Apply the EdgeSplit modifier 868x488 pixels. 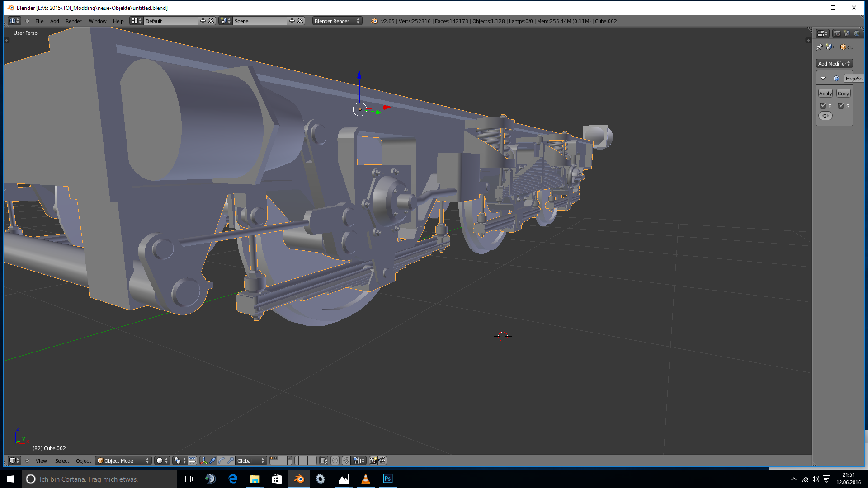[x=825, y=94]
